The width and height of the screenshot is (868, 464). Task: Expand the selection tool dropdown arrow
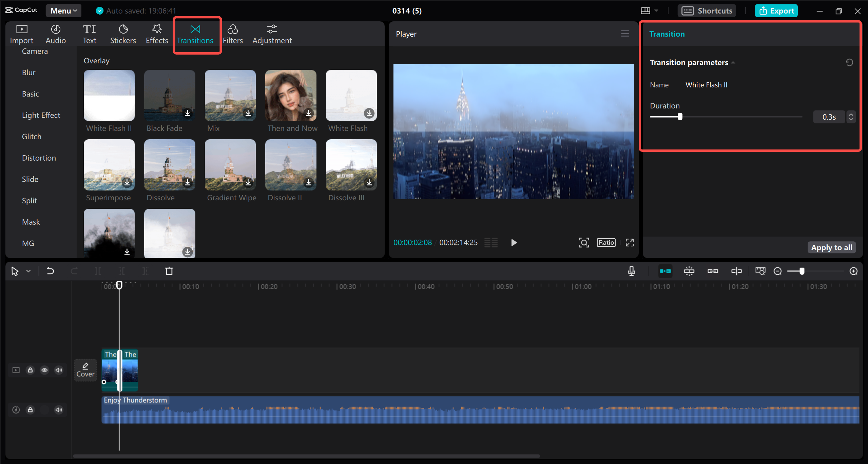coord(28,271)
